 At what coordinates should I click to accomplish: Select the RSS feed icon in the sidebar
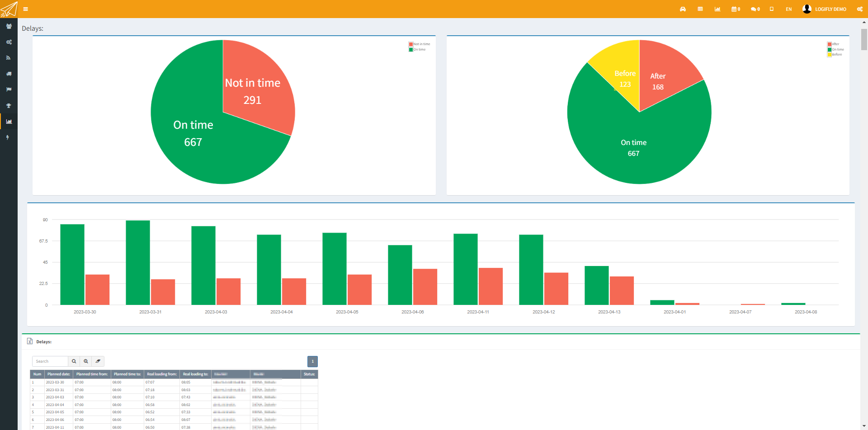(9, 57)
